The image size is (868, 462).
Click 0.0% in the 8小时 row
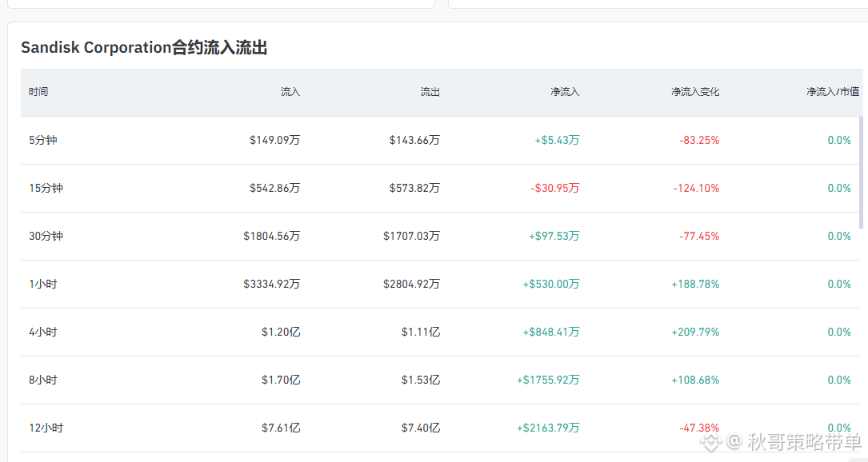point(839,380)
